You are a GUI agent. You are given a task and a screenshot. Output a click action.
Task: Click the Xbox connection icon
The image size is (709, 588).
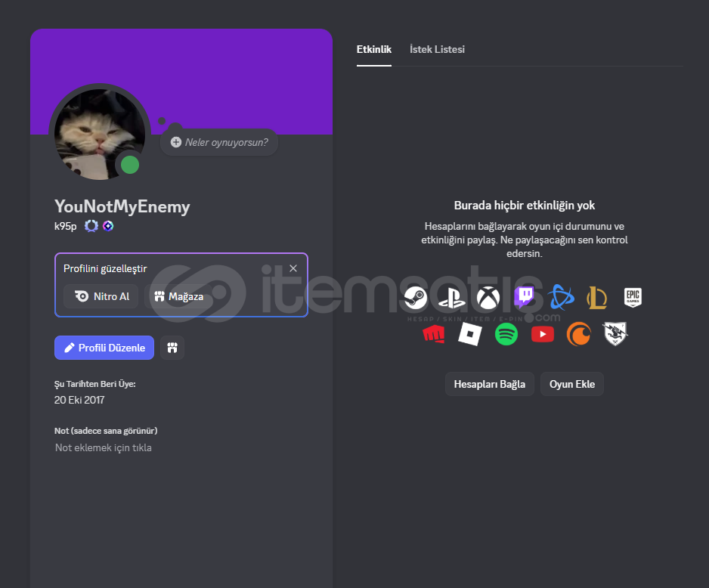pyautogui.click(x=488, y=298)
